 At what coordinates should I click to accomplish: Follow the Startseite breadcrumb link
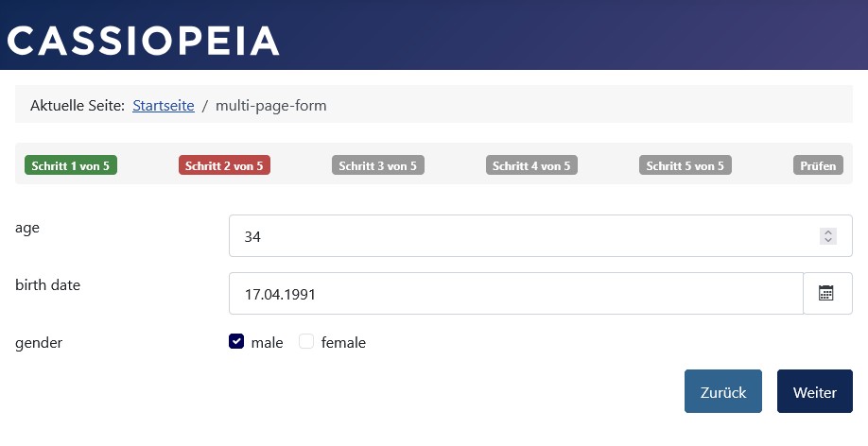163,106
